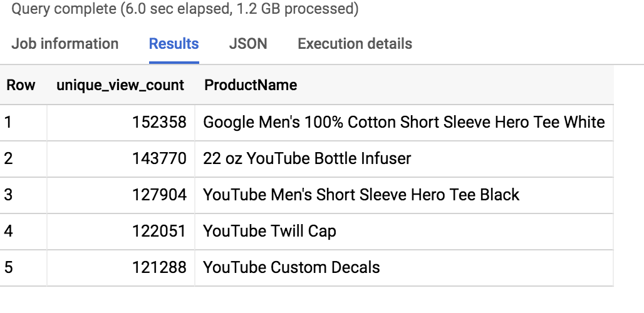This screenshot has width=644, height=313.
Task: Select the 22 oz YouTube Bottle Infuser cell
Action: pos(307,158)
